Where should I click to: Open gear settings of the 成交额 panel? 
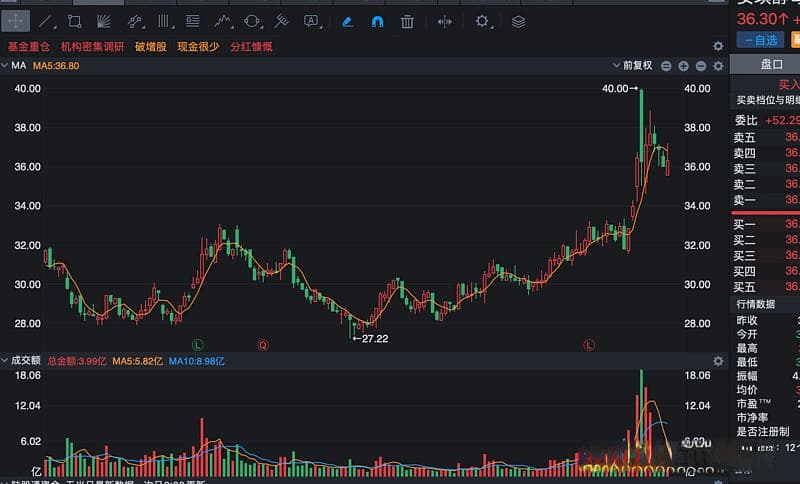pos(718,361)
